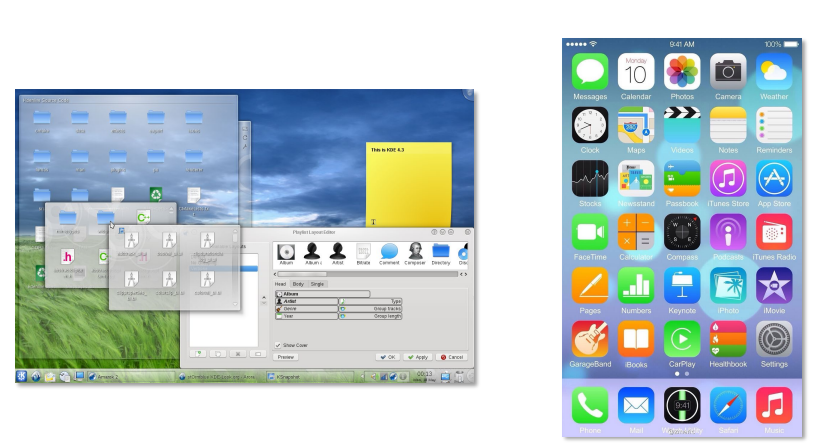This screenshot has height=448, width=838.
Task: Launch the Photos app
Action: click(682, 71)
